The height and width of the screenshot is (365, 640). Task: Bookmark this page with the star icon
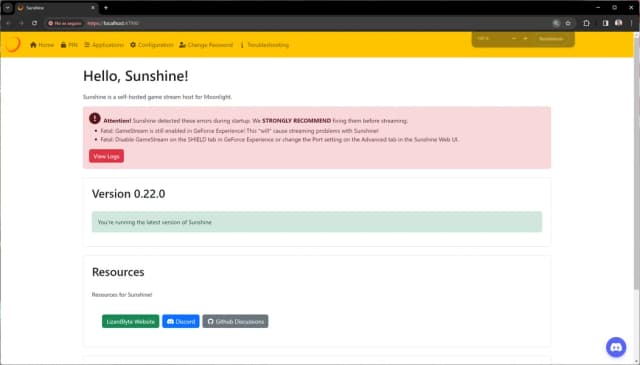click(x=568, y=23)
